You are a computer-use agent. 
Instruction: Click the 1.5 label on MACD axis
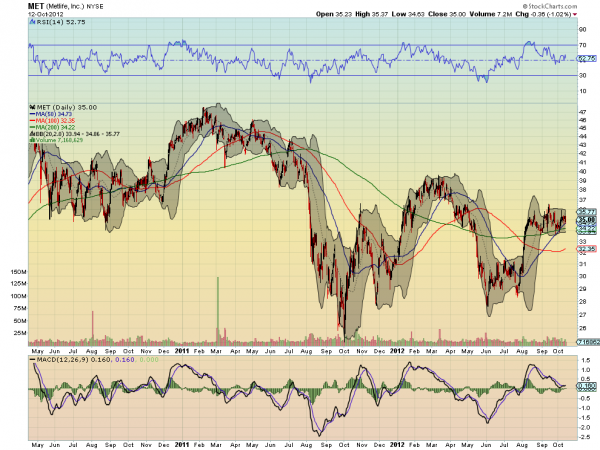pyautogui.click(x=585, y=360)
